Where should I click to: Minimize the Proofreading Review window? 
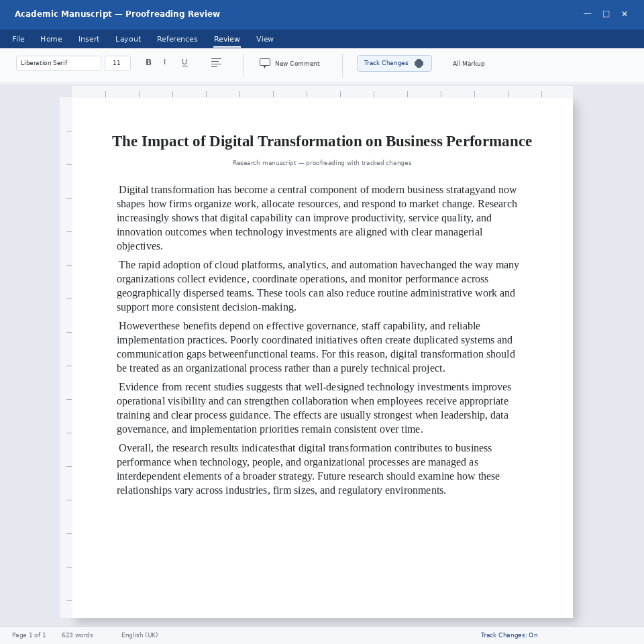pyautogui.click(x=588, y=14)
